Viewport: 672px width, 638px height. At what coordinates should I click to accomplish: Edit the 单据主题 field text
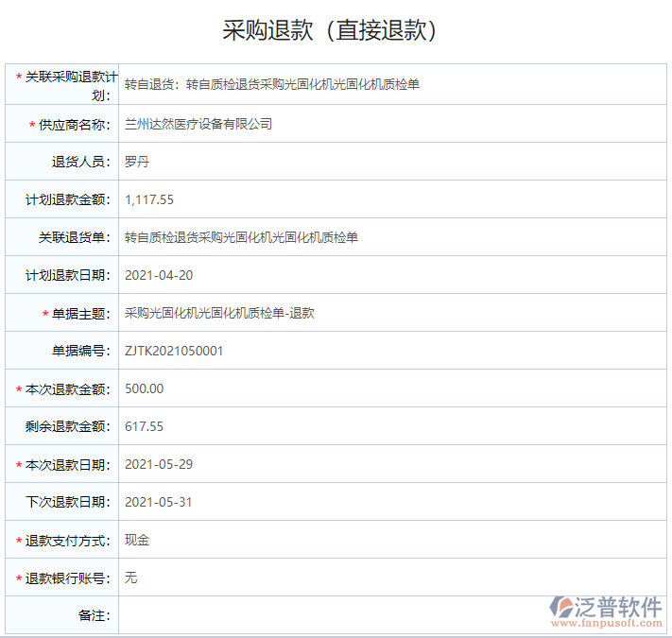click(219, 313)
